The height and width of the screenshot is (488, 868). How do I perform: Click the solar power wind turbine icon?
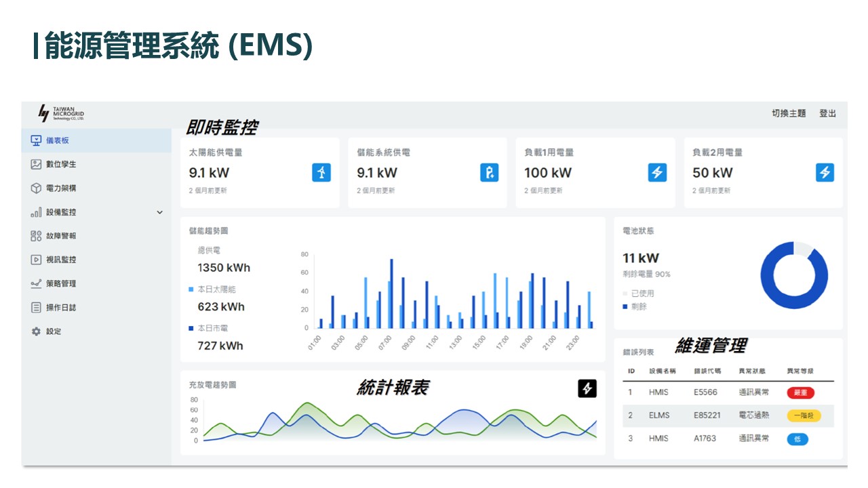(321, 172)
